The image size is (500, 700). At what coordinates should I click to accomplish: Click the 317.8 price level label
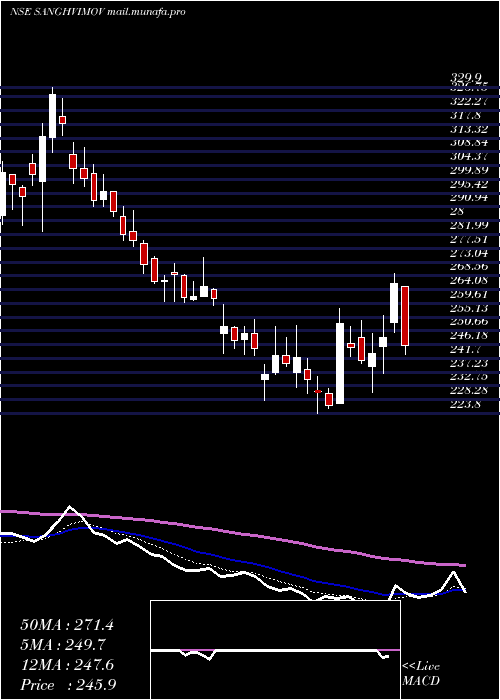coord(465,115)
